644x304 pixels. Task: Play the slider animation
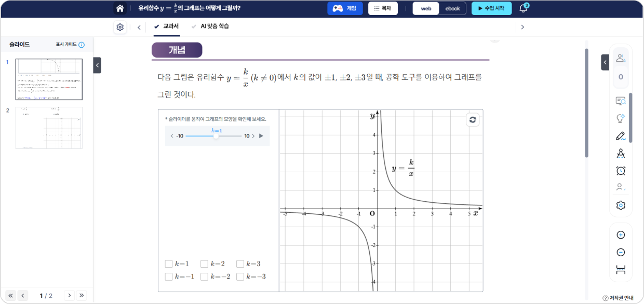261,136
